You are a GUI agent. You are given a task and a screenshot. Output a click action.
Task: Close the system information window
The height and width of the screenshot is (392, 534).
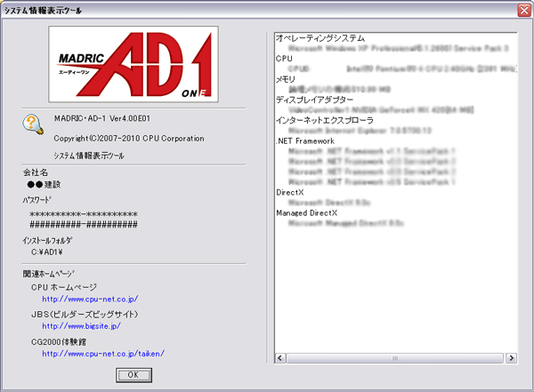pos(524,10)
